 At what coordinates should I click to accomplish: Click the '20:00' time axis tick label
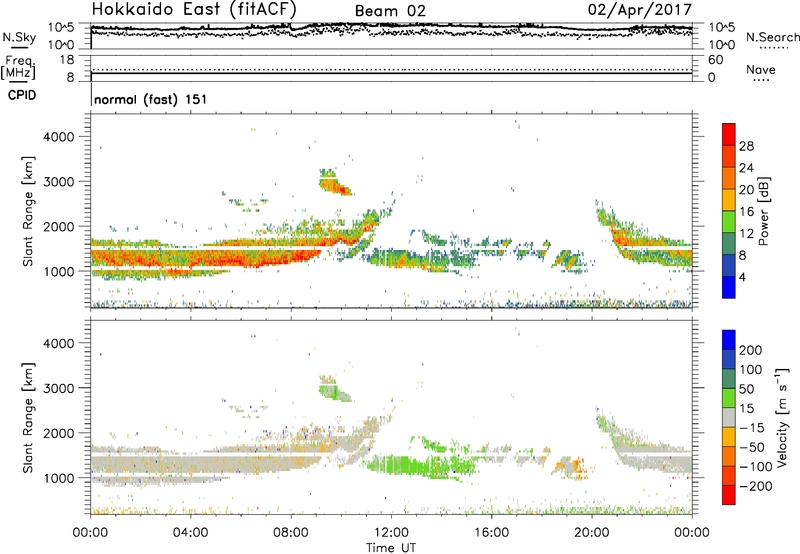pyautogui.click(x=592, y=533)
